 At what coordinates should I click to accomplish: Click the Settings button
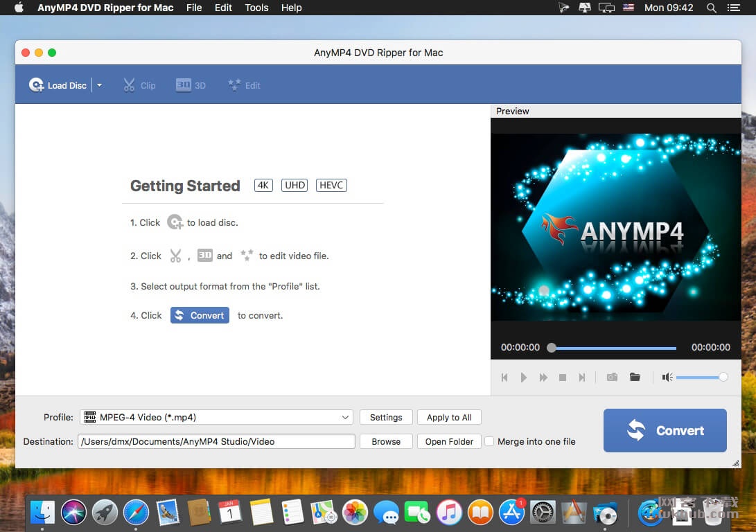[x=386, y=417]
